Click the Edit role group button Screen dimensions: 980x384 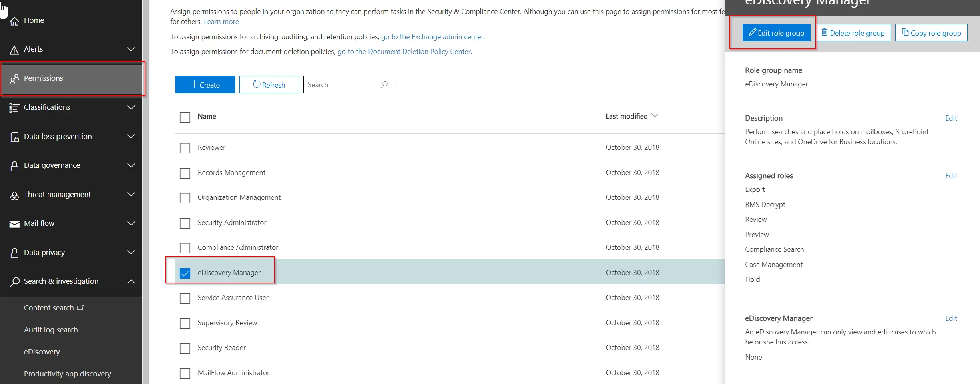click(x=776, y=33)
